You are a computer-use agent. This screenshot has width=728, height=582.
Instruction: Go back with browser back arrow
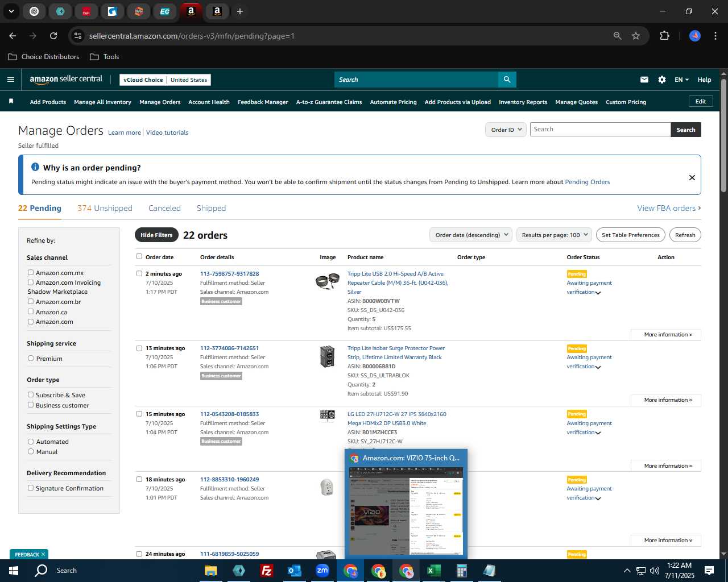pos(13,36)
